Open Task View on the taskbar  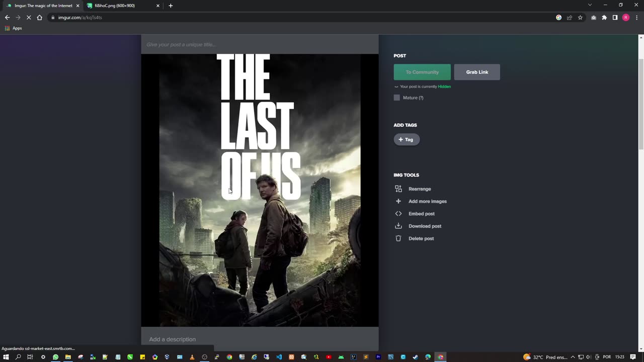(30, 357)
